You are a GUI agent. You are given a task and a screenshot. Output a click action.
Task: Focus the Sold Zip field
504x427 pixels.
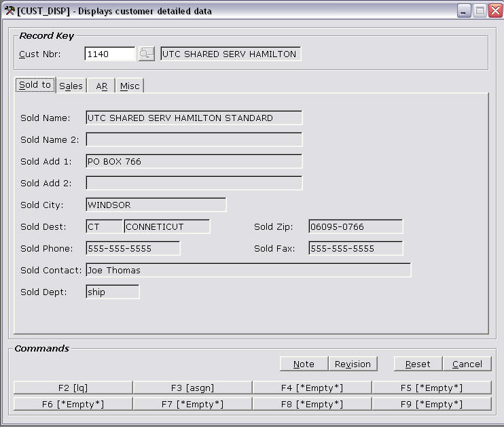point(355,227)
